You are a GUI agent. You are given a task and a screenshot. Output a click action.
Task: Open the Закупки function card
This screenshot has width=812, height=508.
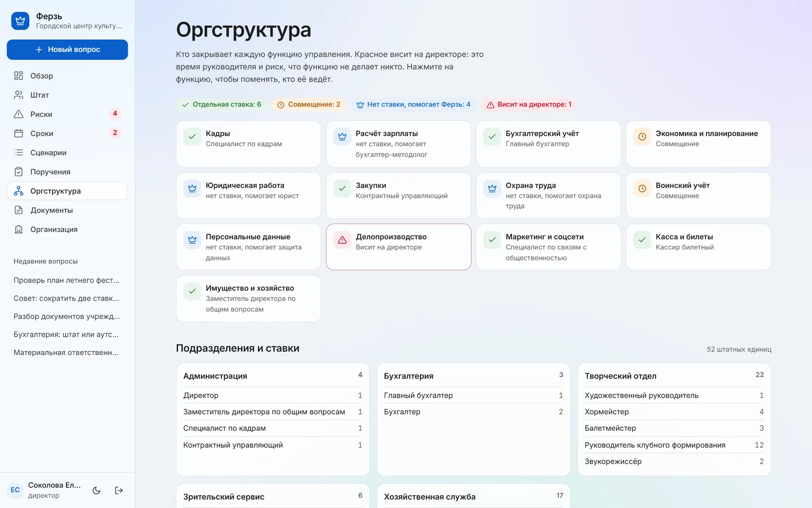(398, 196)
